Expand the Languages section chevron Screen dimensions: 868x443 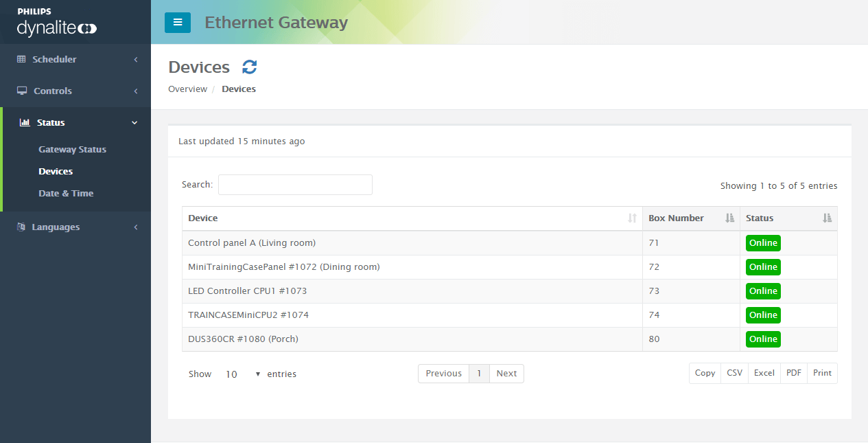click(x=135, y=227)
